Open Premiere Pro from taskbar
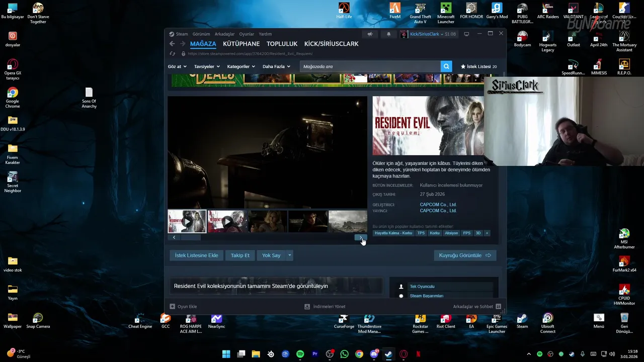Image resolution: width=644 pixels, height=362 pixels. pyautogui.click(x=315, y=354)
